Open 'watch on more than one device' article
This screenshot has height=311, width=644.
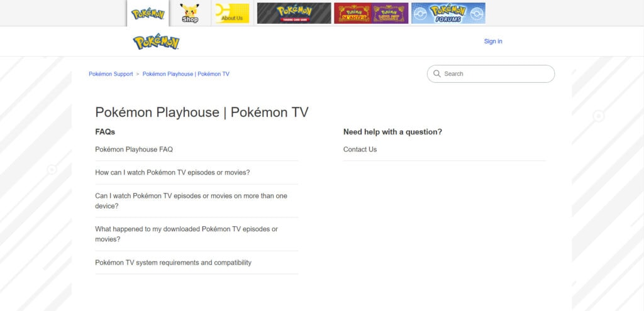click(191, 201)
